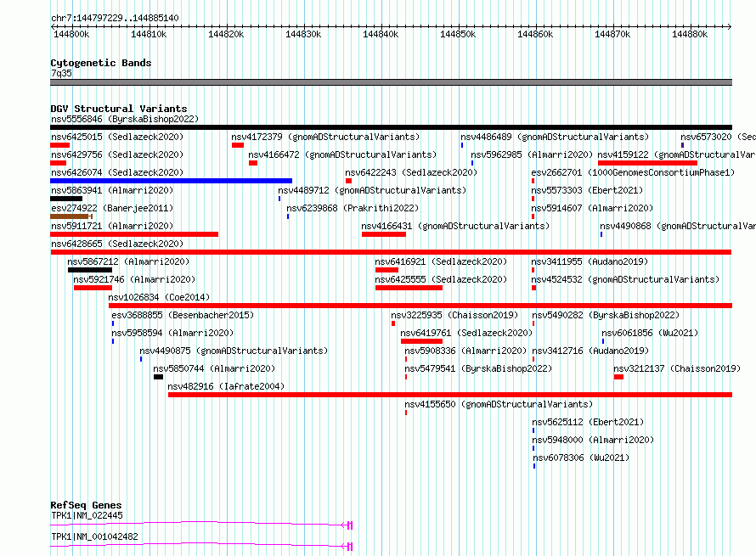Select the blue nsv6426074 variant bar
756x556 pixels.
pos(171,181)
